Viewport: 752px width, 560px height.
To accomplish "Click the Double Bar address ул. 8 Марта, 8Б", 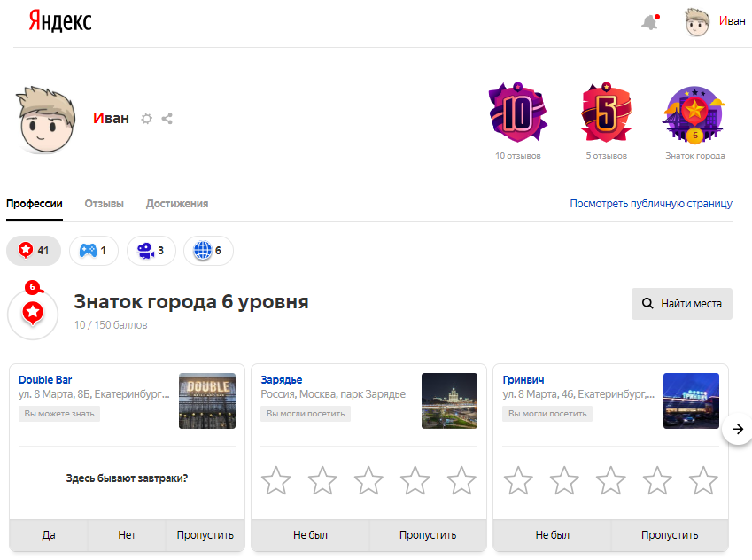I will [x=94, y=394].
